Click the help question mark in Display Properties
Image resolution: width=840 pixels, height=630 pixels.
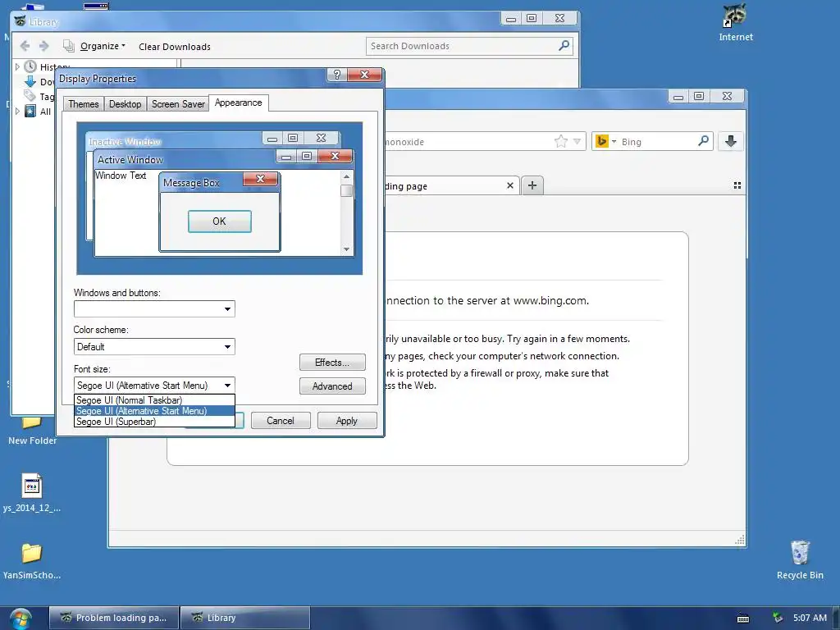click(336, 75)
